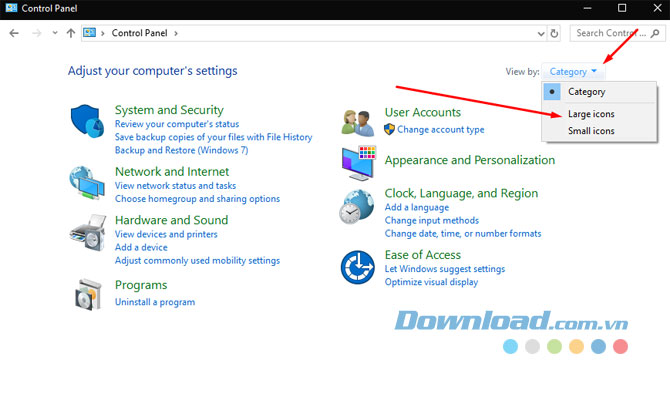Image resolution: width=670 pixels, height=400 pixels.
Task: Click Optimize visual display link
Action: point(431,282)
